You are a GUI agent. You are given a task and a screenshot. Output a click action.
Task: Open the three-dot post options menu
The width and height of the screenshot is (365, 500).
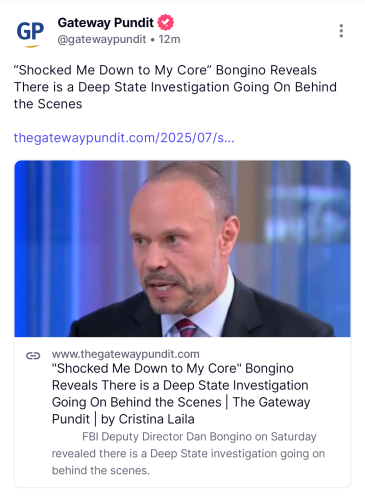point(341,31)
